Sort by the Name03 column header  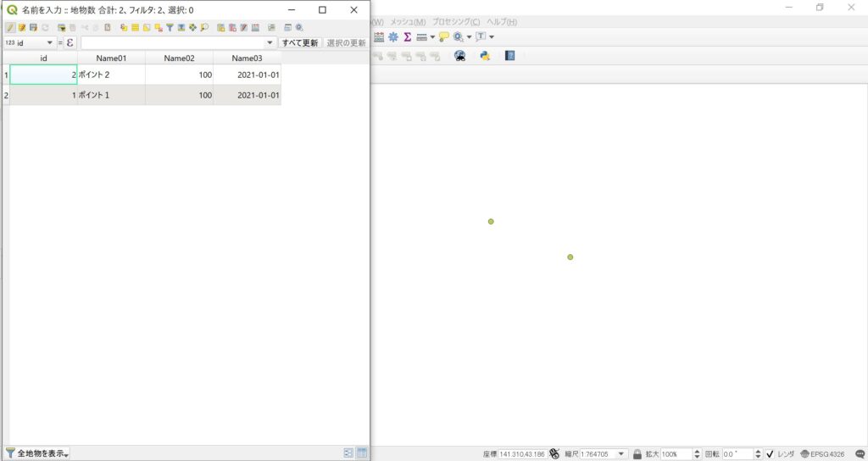click(247, 58)
